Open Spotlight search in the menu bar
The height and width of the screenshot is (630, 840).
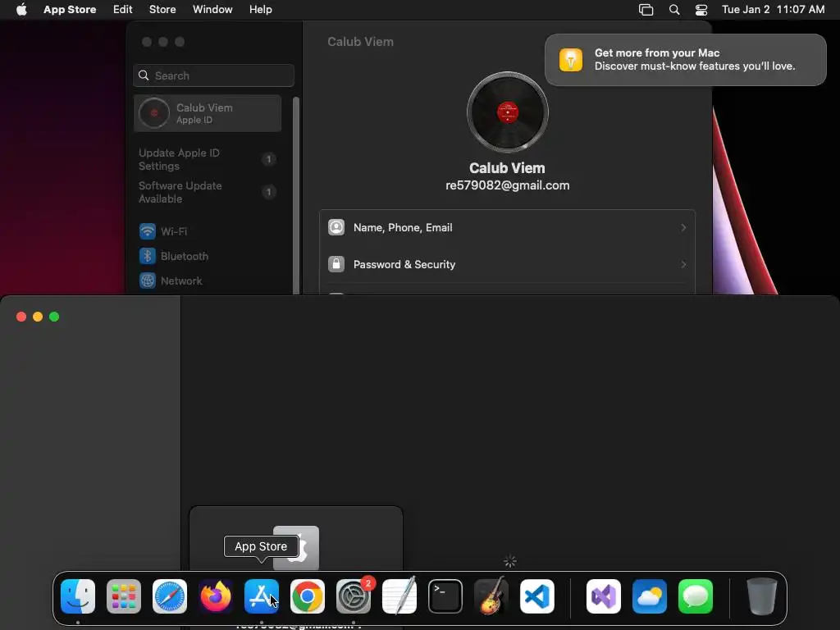click(x=674, y=10)
